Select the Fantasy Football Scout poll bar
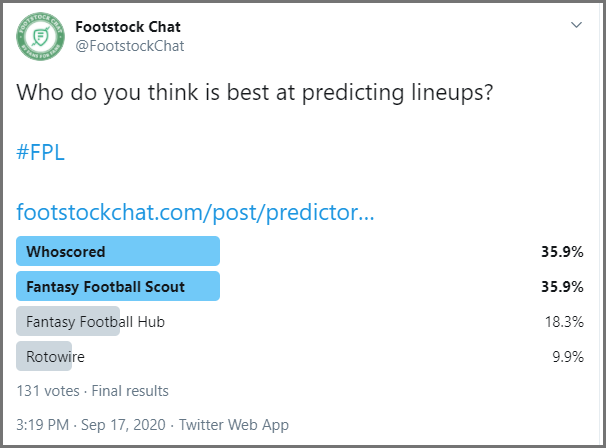The width and height of the screenshot is (606, 448). [x=118, y=286]
